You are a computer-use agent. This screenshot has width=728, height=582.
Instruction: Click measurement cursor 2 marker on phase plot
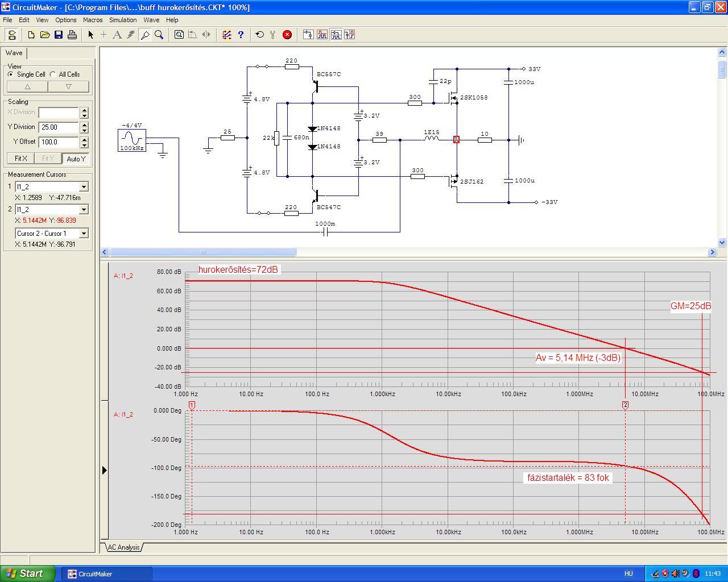(625, 405)
